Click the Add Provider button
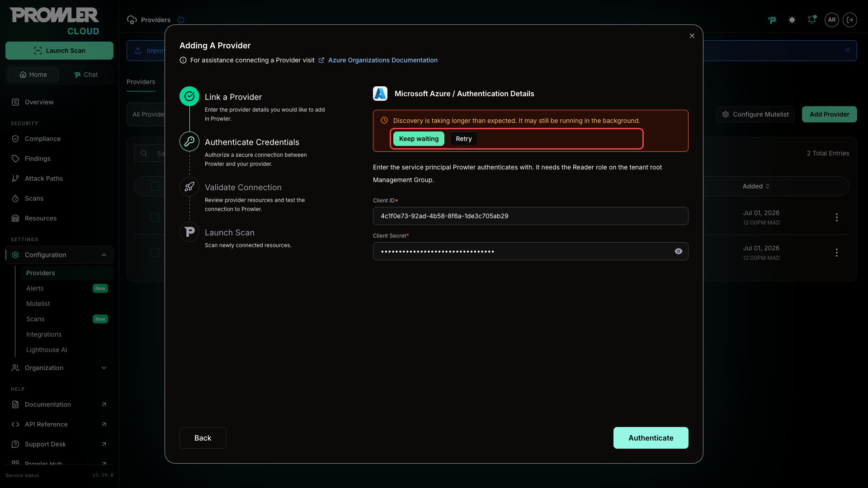Screen dimensions: 868x488 tap(830, 114)
